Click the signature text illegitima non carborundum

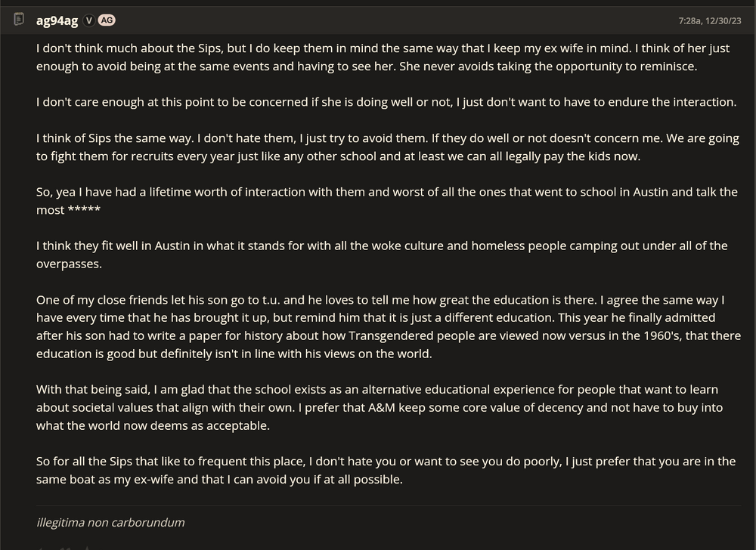coord(110,522)
